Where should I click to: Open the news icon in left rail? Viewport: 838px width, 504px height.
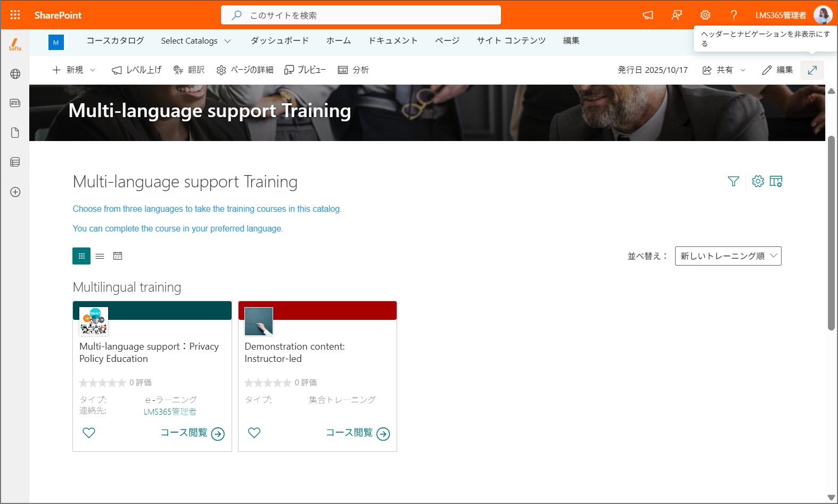(15, 103)
